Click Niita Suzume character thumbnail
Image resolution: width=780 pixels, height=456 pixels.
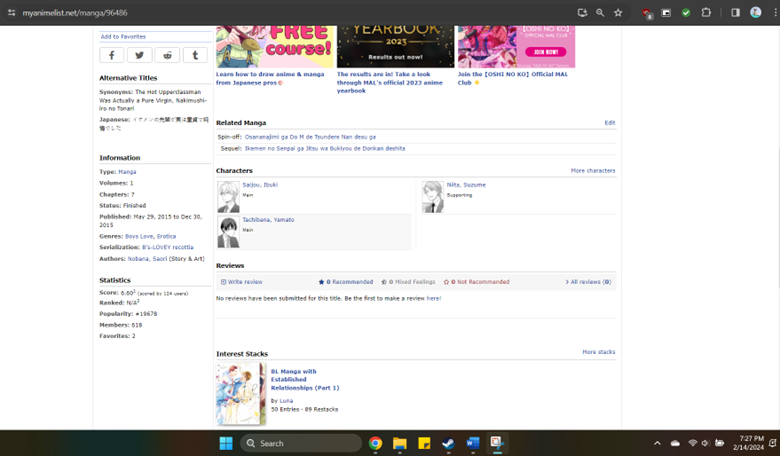click(x=433, y=197)
